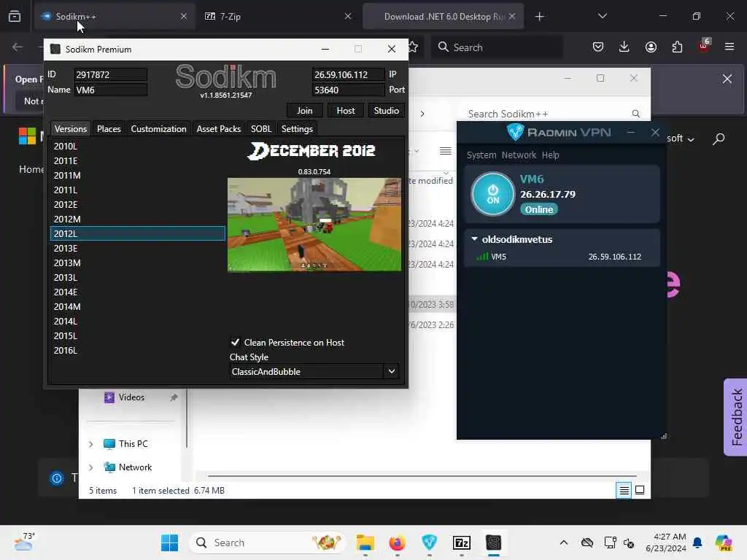Viewport: 747px width, 560px height.
Task: Collapse the oldsodikmvetus network group
Action: pos(474,239)
